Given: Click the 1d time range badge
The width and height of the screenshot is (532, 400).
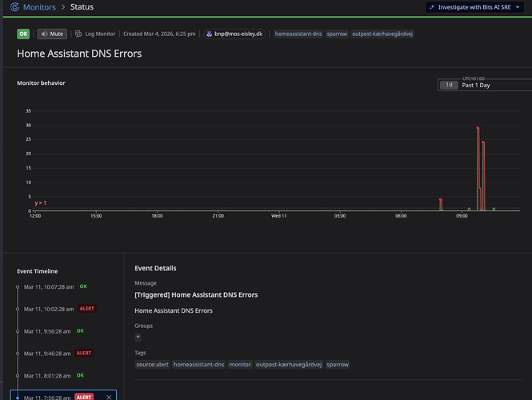Looking at the screenshot, I should (449, 85).
